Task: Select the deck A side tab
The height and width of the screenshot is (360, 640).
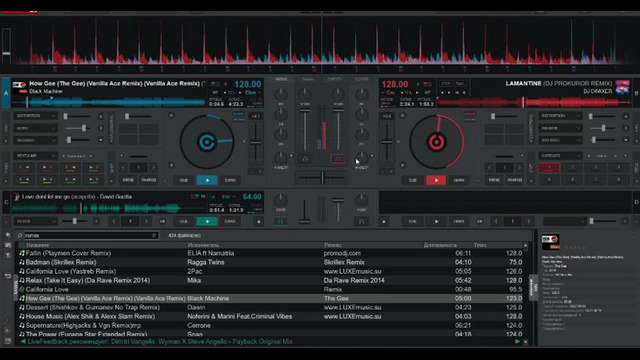Action: (x=6, y=93)
